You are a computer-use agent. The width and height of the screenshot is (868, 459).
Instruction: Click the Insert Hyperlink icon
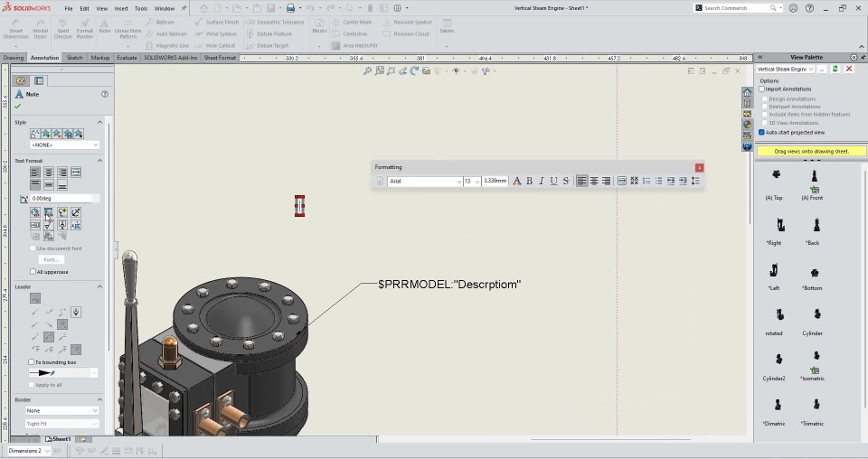click(x=35, y=212)
